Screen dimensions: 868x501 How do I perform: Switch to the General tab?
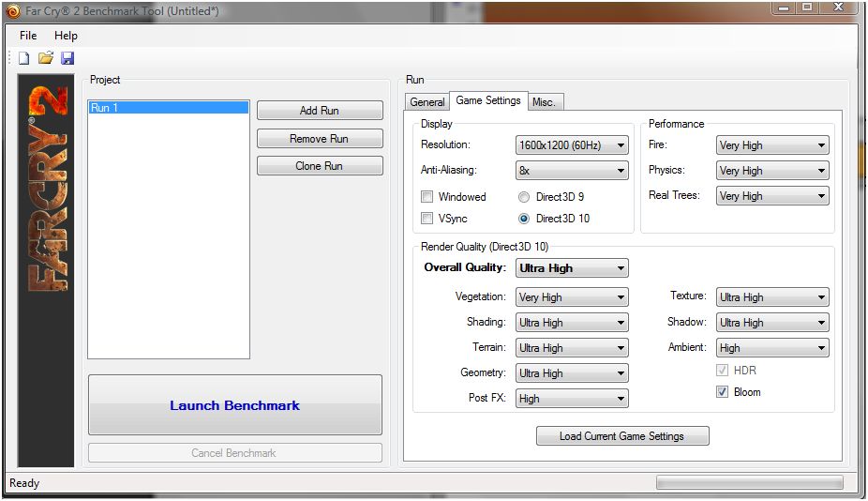[427, 102]
